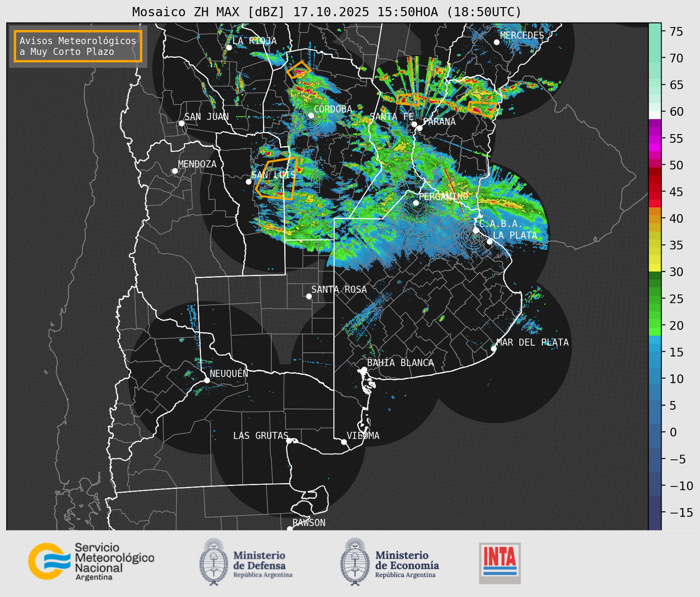The height and width of the screenshot is (597, 700).
Task: Click the Servicio Meteorológico Nacional logo
Action: pyautogui.click(x=91, y=562)
